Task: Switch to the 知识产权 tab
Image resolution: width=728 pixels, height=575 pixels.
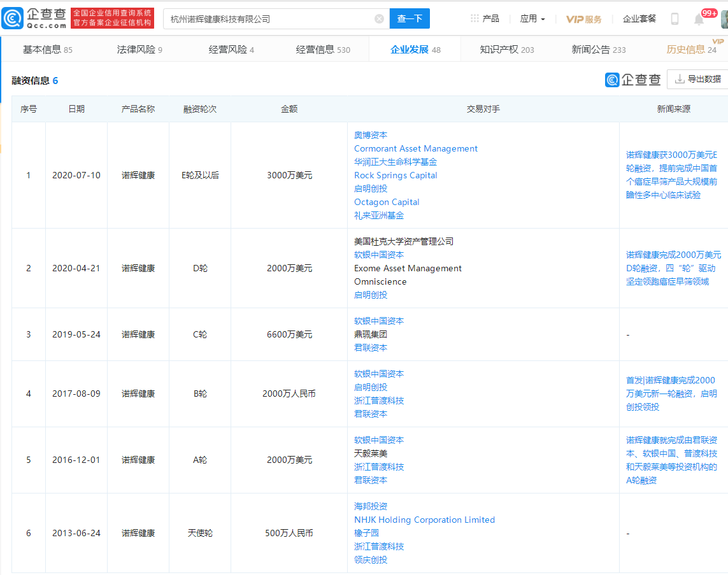Action: click(x=506, y=50)
